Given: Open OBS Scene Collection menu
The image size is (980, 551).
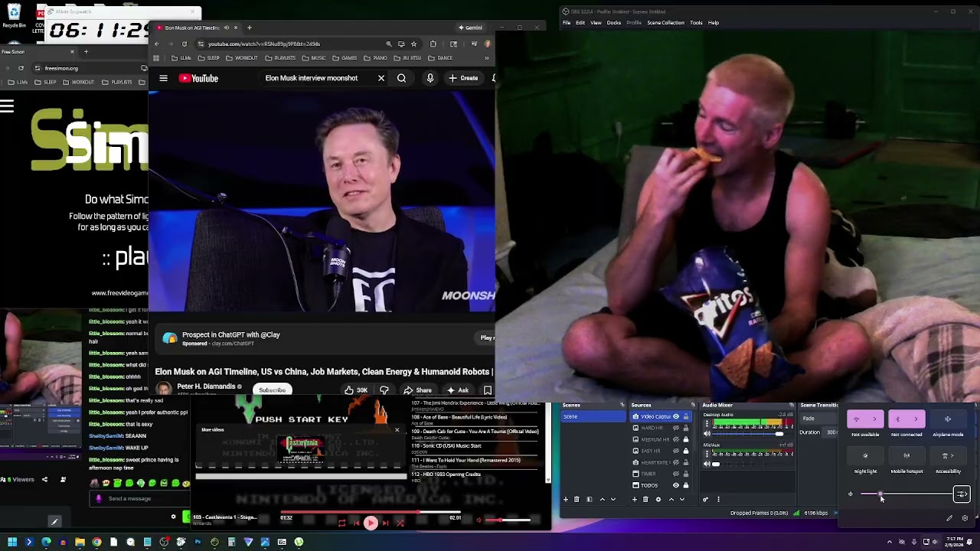Looking at the screenshot, I should [x=665, y=23].
